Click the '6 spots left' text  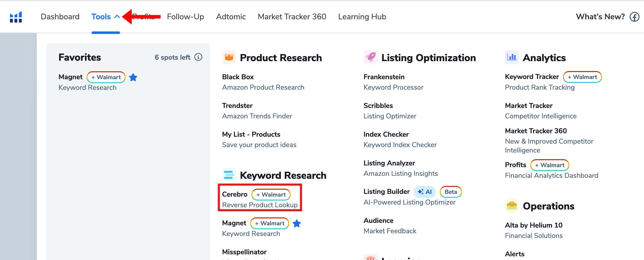click(172, 57)
